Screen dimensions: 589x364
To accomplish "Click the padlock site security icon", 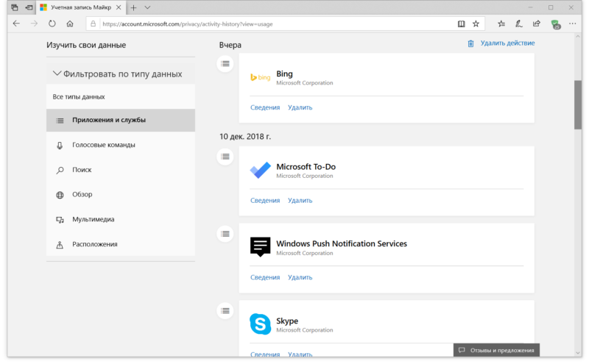I will click(x=94, y=24).
